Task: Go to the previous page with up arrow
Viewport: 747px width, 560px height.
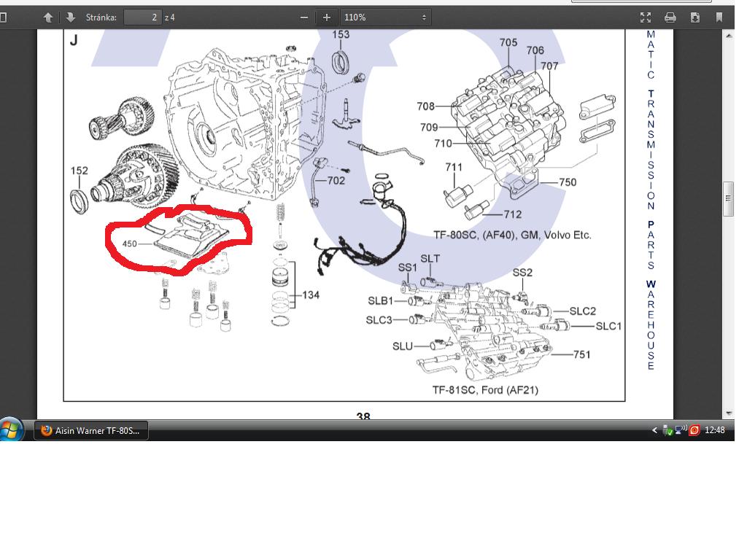Action: [x=48, y=17]
